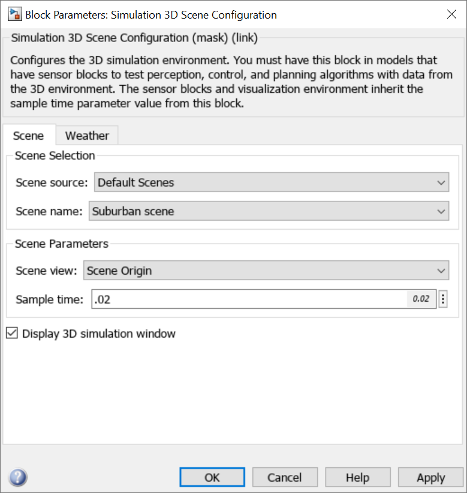Select the Scene tab

[28, 136]
